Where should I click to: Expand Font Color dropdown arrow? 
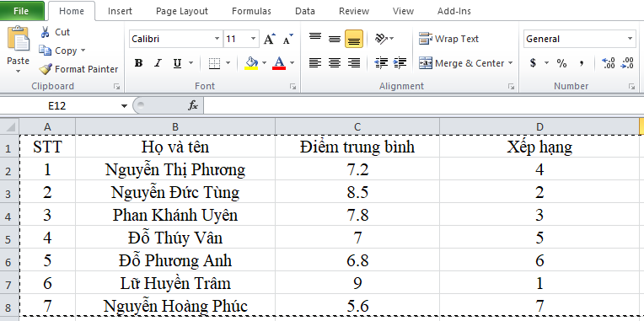tap(292, 63)
